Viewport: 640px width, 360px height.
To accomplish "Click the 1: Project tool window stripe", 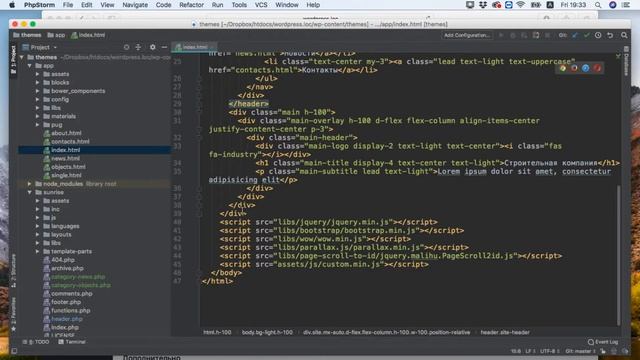I will click(x=13, y=60).
